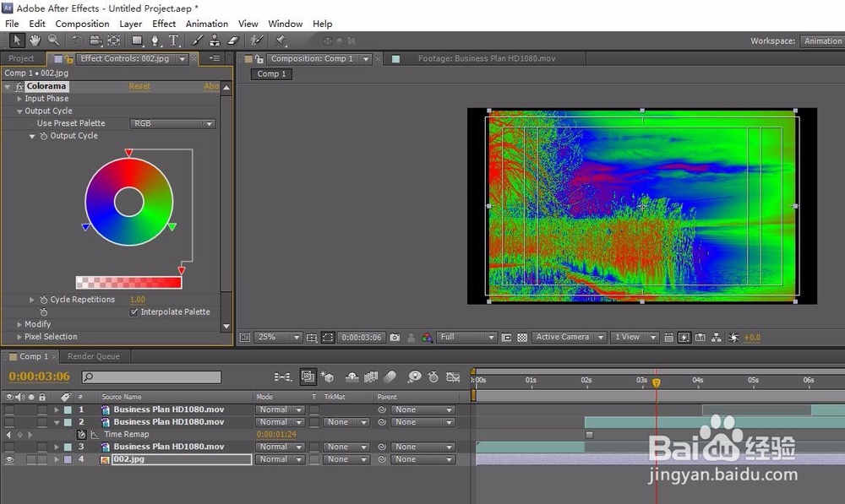845x504 pixels.
Task: Toggle lock box for layer 2
Action: [42, 422]
